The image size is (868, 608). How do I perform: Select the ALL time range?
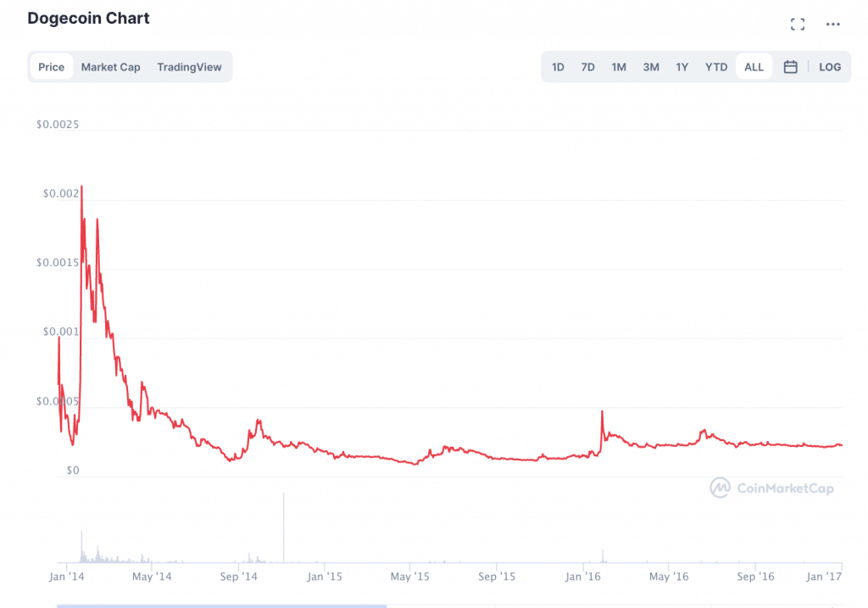(x=754, y=67)
